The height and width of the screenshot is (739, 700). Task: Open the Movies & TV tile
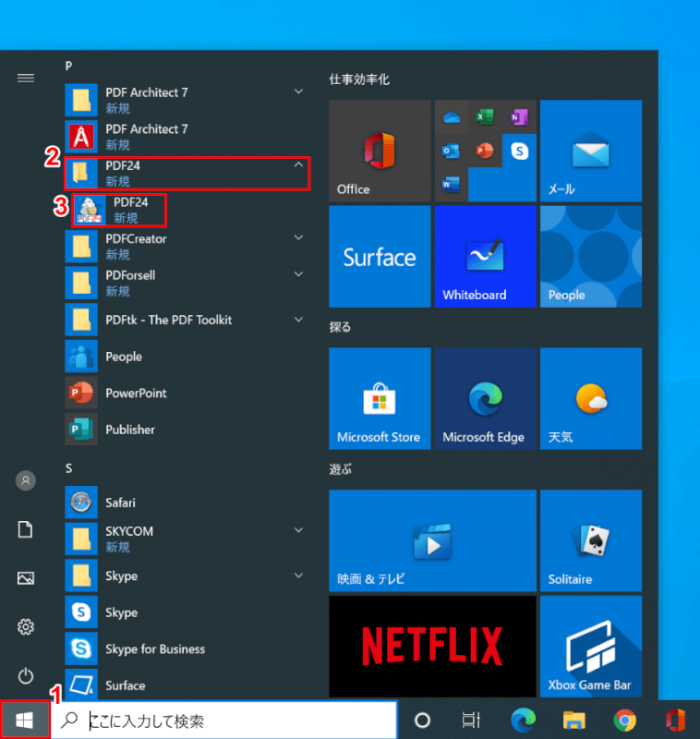pos(432,540)
